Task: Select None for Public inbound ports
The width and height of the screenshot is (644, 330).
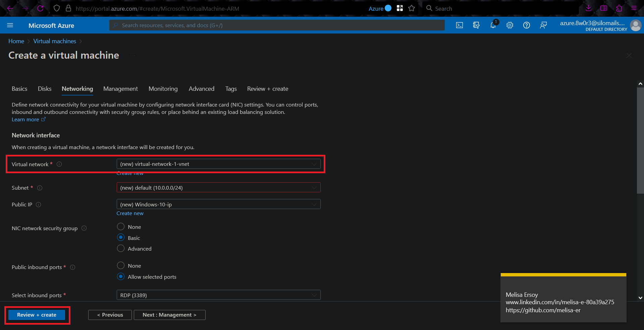Action: [121, 266]
